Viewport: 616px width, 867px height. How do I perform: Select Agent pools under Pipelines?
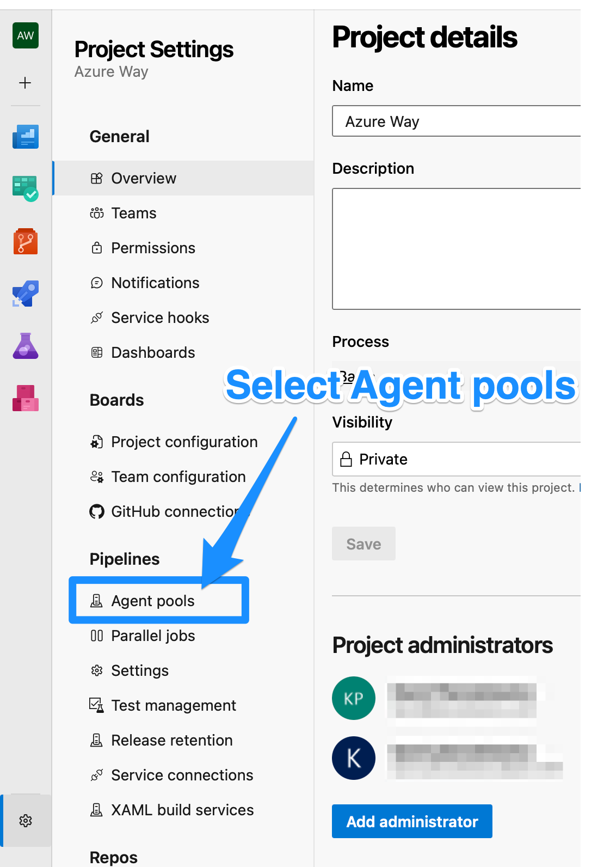click(x=152, y=601)
